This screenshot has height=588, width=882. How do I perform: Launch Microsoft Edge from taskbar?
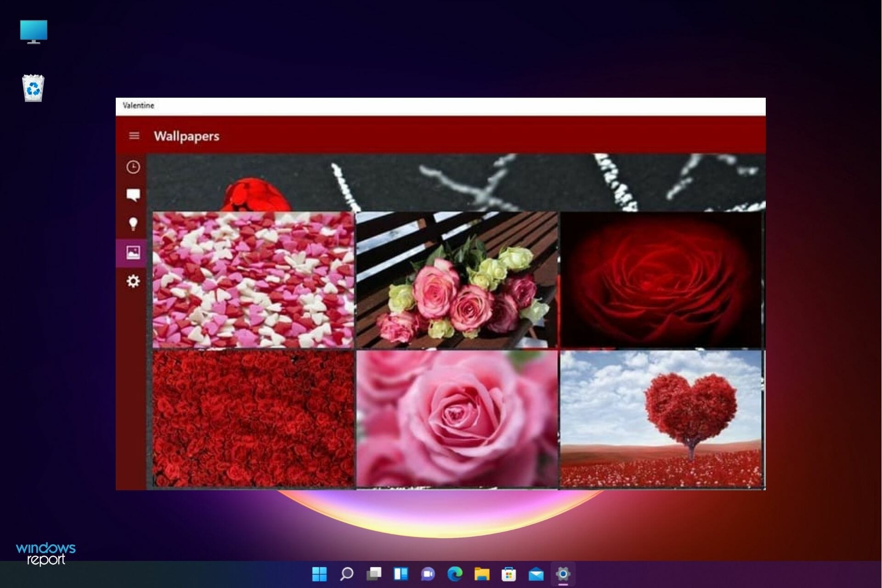pyautogui.click(x=455, y=574)
